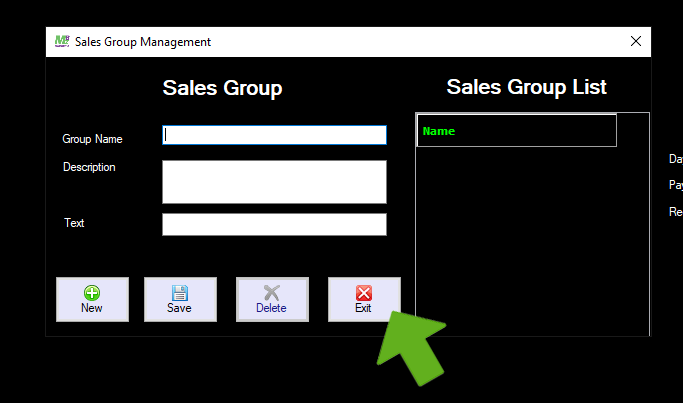Viewport: 683px width, 403px height.
Task: Select the Text input field
Action: (274, 224)
